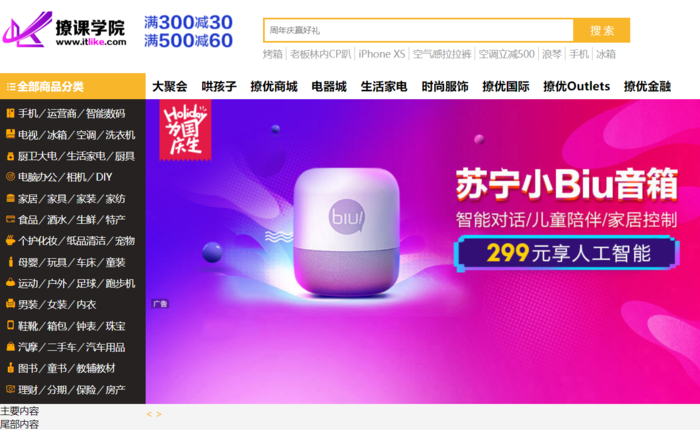Click the yellow 搜索 button

(602, 30)
